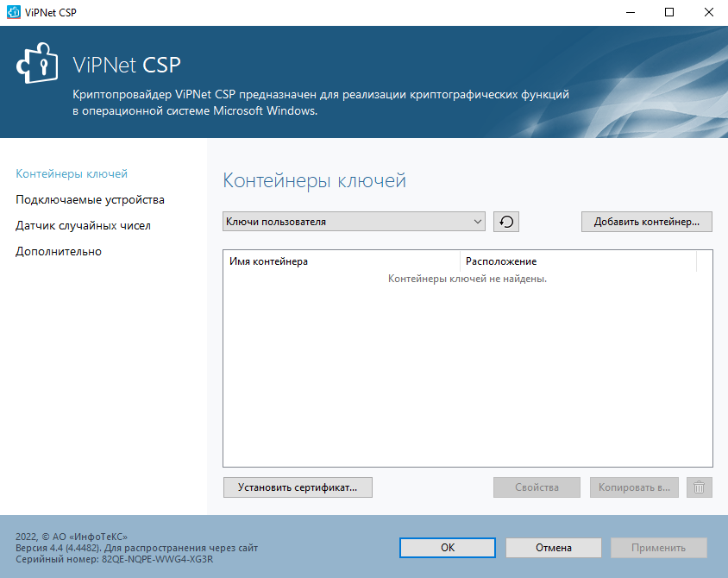Viewport: 728px width, 578px height.
Task: Click the trash delete container icon
Action: click(x=700, y=487)
